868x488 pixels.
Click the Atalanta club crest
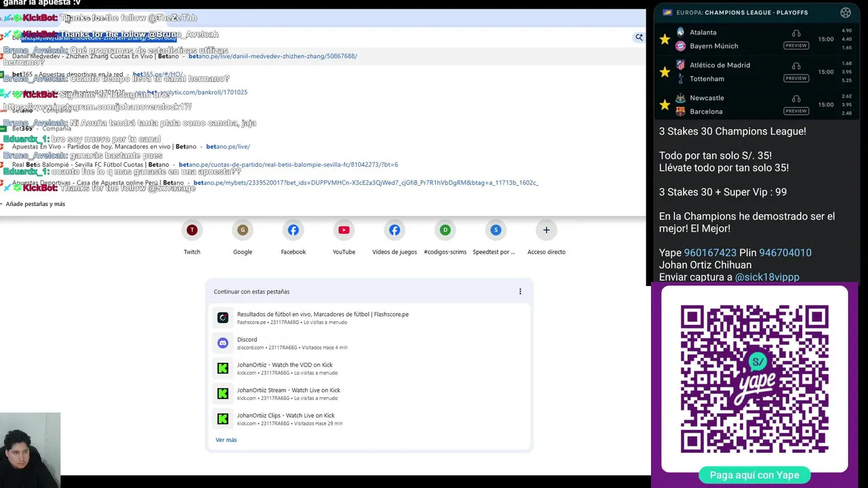(680, 32)
